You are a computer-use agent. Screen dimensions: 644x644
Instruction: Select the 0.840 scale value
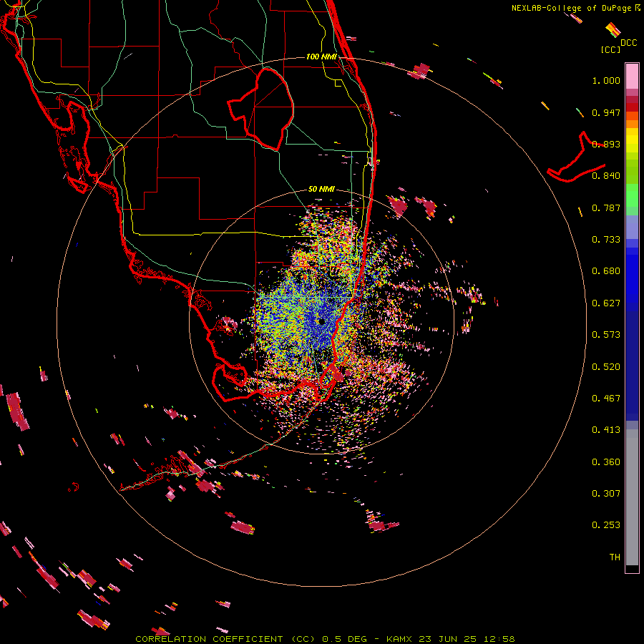click(606, 176)
